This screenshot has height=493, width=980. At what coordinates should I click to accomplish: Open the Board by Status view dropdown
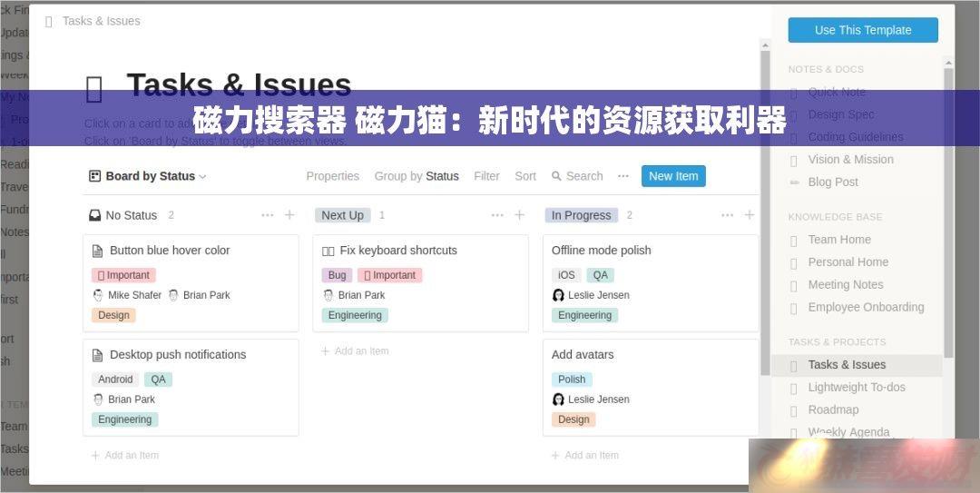[148, 176]
